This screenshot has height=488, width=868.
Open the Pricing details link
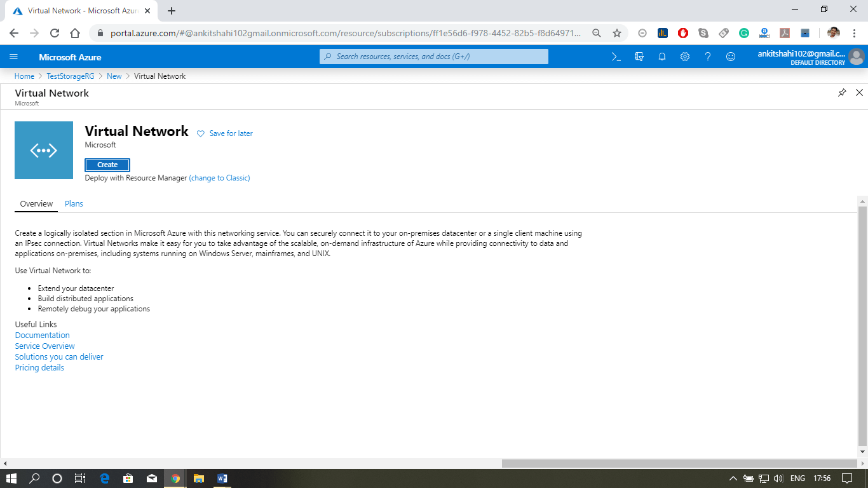(x=39, y=368)
